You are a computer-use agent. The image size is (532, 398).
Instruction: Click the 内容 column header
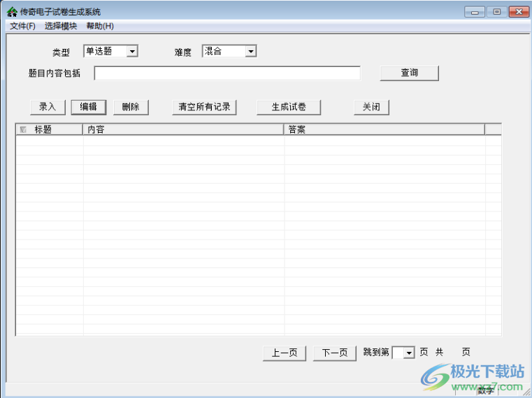[183, 129]
